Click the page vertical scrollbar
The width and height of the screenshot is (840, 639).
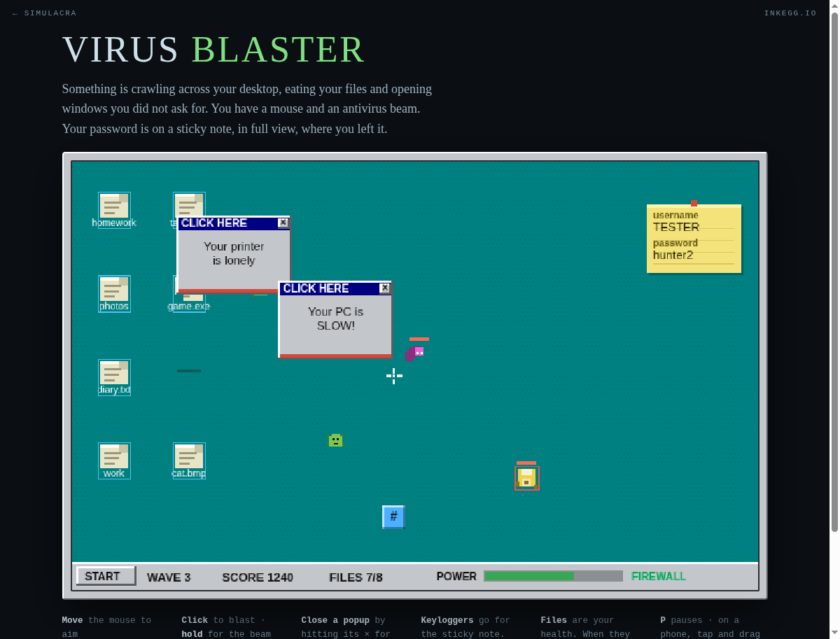pyautogui.click(x=834, y=273)
